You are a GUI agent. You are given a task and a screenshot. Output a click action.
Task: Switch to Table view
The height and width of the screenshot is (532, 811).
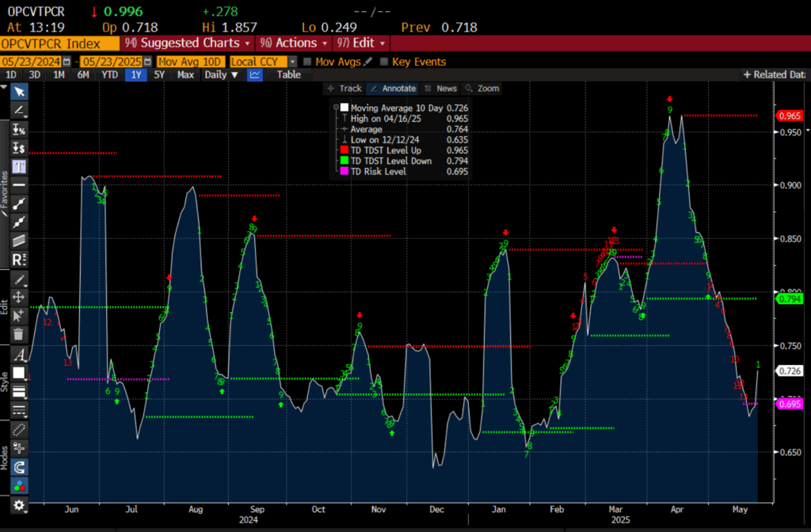(x=288, y=75)
